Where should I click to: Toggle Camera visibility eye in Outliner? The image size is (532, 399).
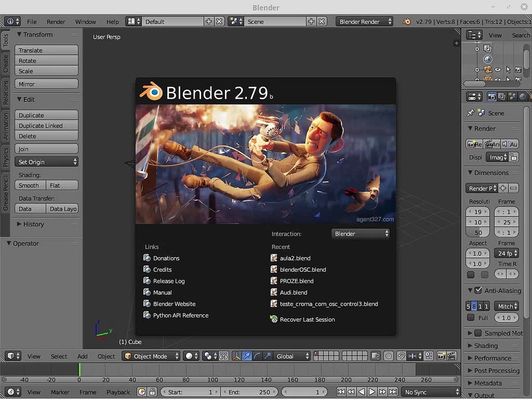click(498, 70)
